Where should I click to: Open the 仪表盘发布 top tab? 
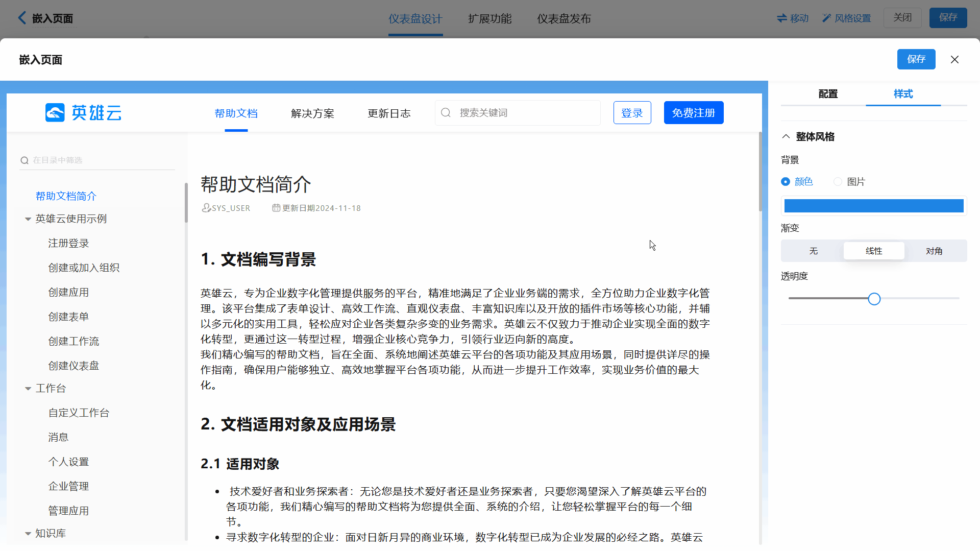pyautogui.click(x=564, y=18)
